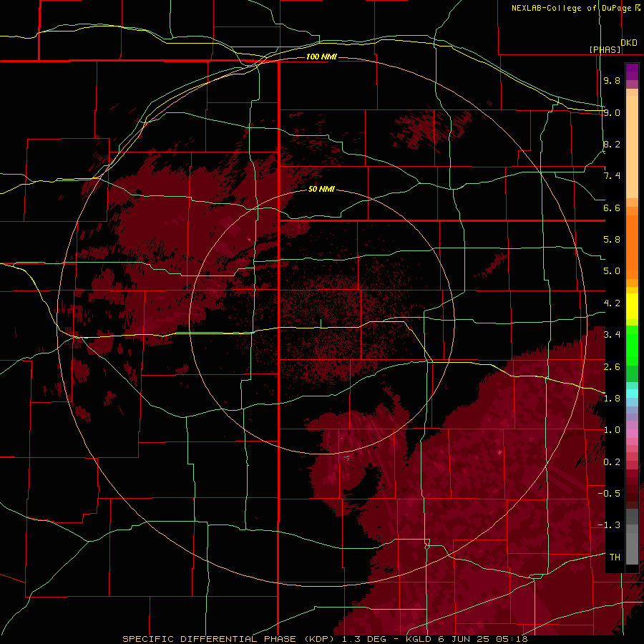
Task: Click the DKD label above the color bar
Action: pyautogui.click(x=629, y=43)
